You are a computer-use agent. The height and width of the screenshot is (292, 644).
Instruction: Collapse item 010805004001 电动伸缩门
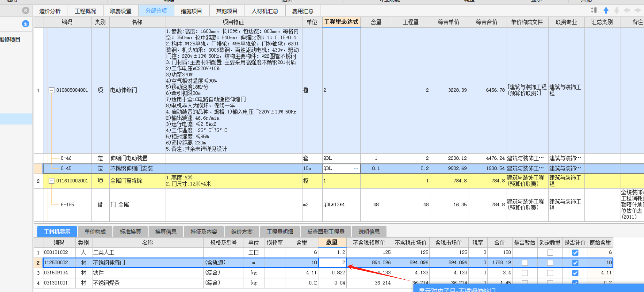click(51, 90)
